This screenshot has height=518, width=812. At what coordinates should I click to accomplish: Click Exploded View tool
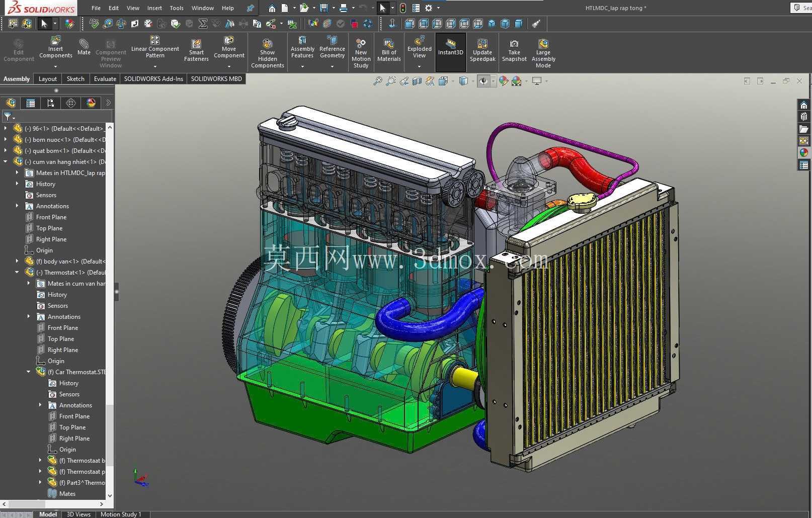(420, 47)
